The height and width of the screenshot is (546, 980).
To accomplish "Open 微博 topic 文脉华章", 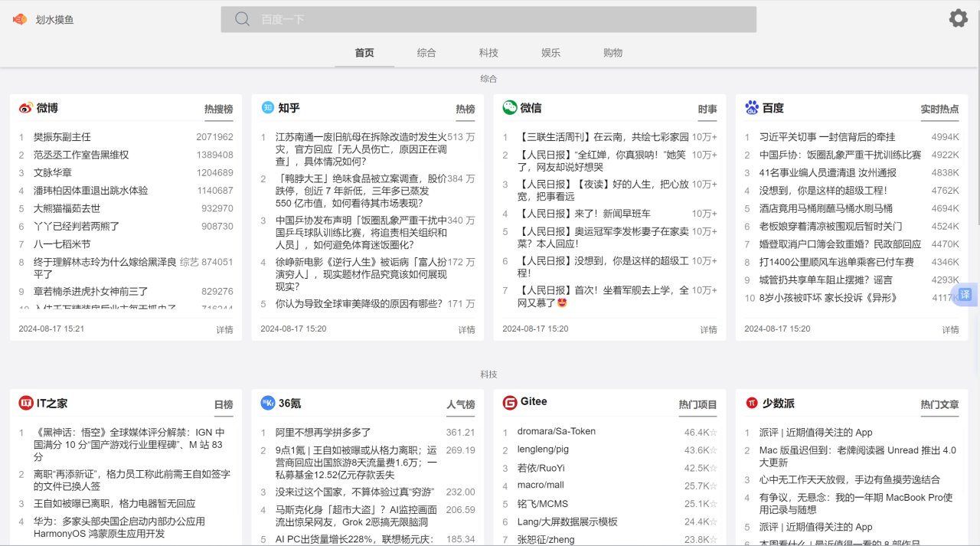I will [x=52, y=172].
